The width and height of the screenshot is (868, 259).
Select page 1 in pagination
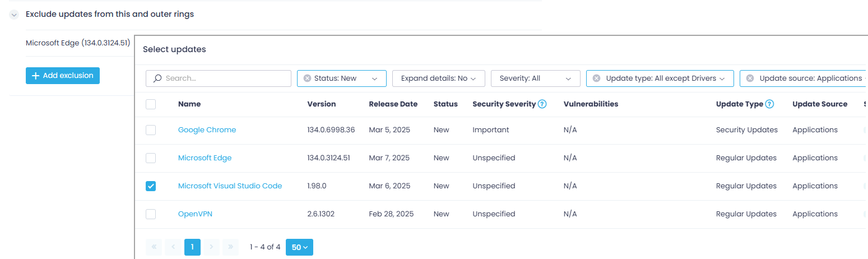[x=192, y=247]
